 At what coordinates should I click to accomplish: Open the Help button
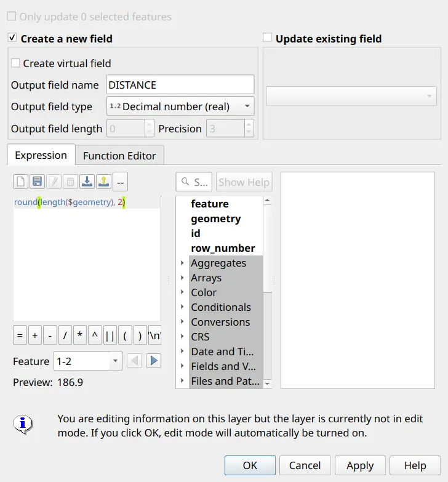click(x=415, y=465)
